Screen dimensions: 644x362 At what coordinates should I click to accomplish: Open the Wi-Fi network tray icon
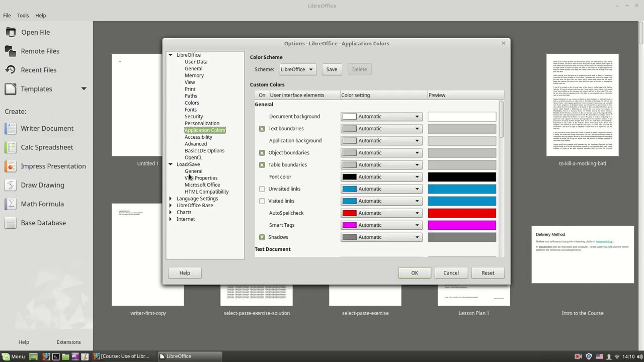(x=617, y=356)
